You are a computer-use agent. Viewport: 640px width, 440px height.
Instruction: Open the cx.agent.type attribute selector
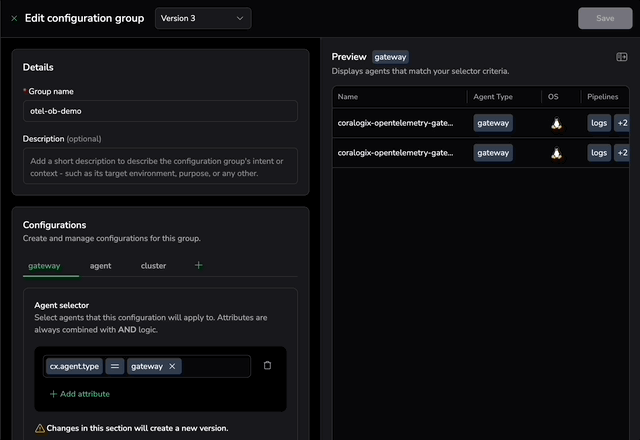coord(73,367)
